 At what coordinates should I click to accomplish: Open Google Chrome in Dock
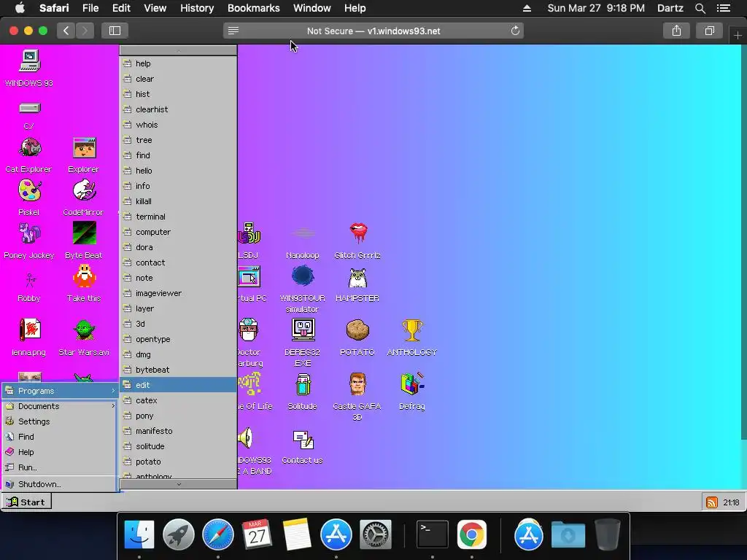tap(472, 534)
